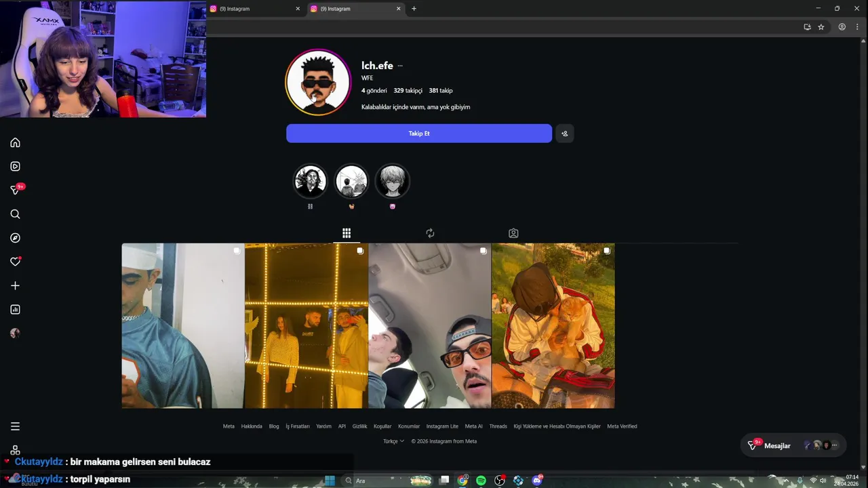868x488 pixels.
Task: Open the search panel in sidebar
Action: click(15, 214)
